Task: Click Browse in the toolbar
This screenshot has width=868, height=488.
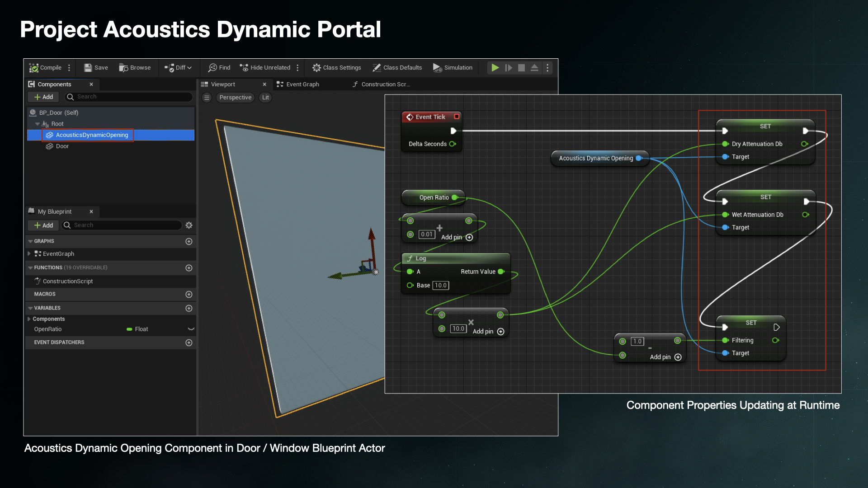Action: [135, 68]
